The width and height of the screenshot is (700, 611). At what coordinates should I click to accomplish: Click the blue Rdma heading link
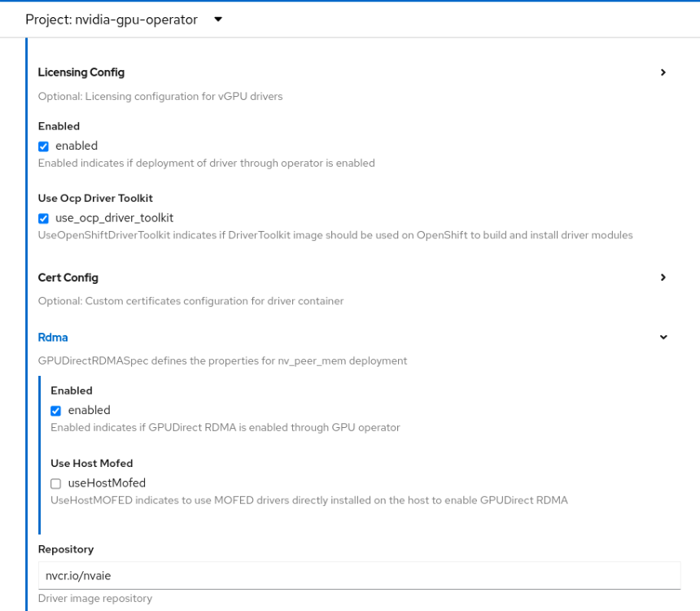click(51, 337)
